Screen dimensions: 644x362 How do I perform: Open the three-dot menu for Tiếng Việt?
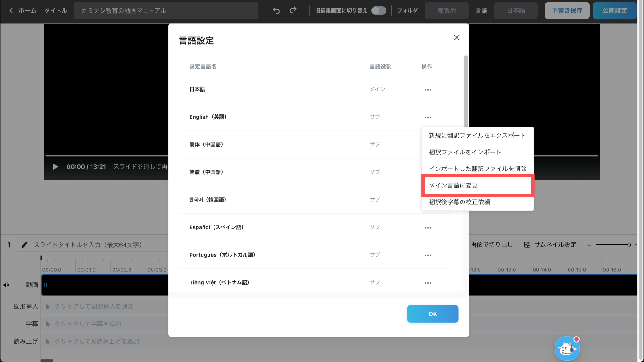428,283
